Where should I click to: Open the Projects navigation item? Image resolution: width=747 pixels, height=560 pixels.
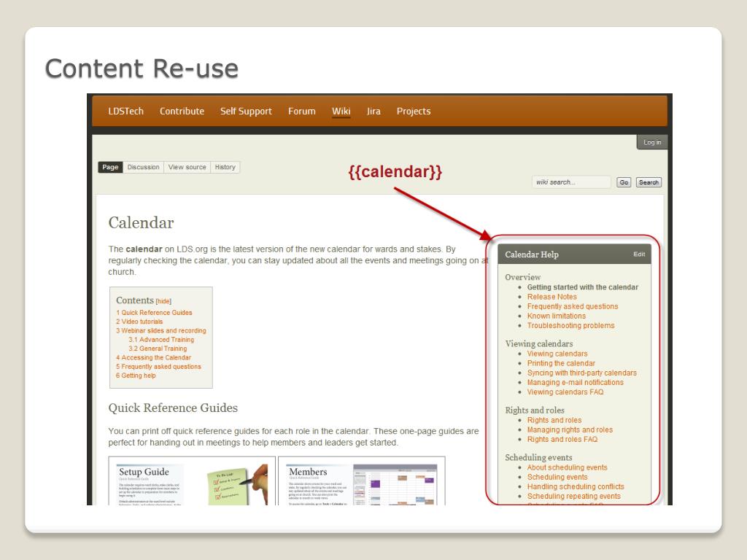click(414, 112)
